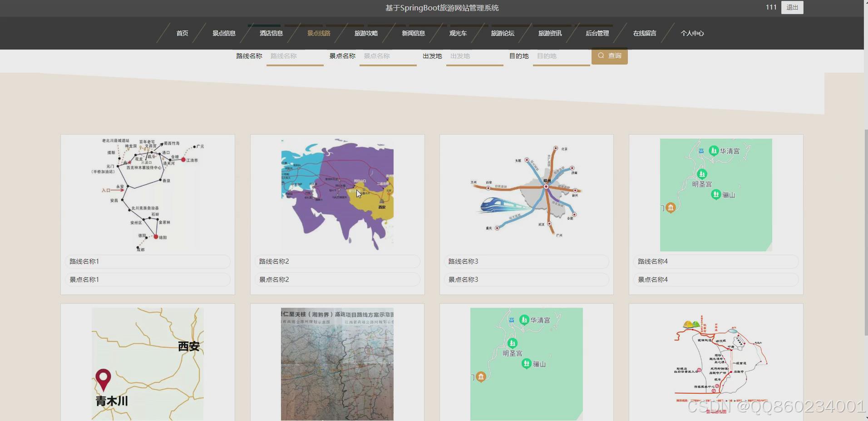Open 新闻信息 navigation item
The height and width of the screenshot is (421, 868).
tap(413, 33)
